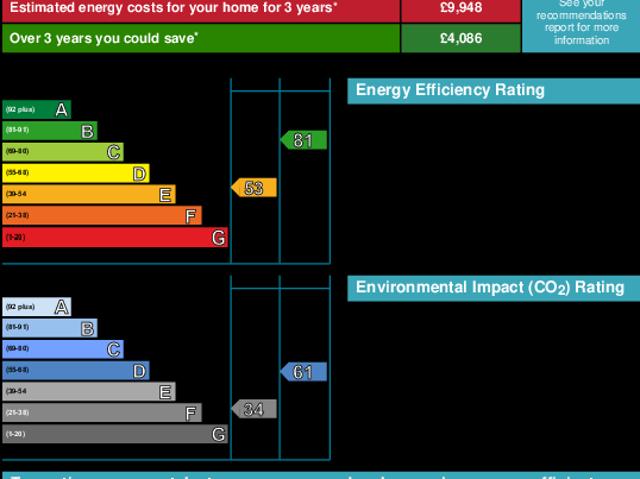Screen dimensions: 640x479
Task: Click the red G band in energy efficiency chart
Action: (115, 237)
